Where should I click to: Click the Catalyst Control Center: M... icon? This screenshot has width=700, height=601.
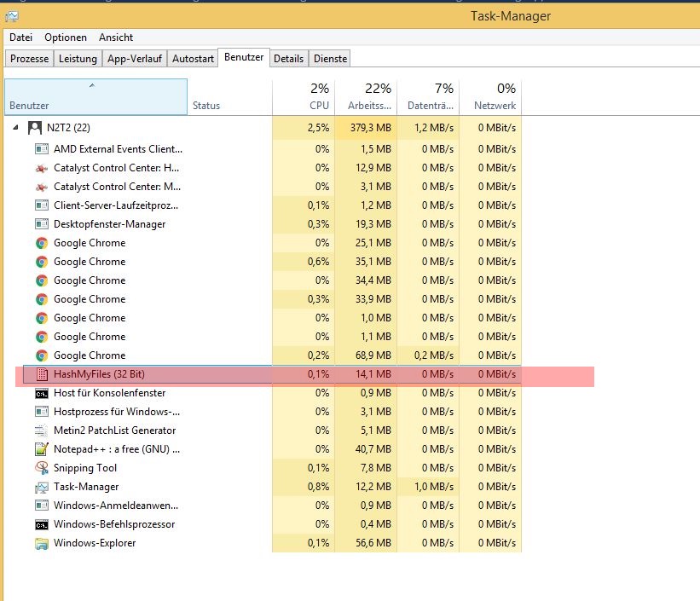coord(42,187)
